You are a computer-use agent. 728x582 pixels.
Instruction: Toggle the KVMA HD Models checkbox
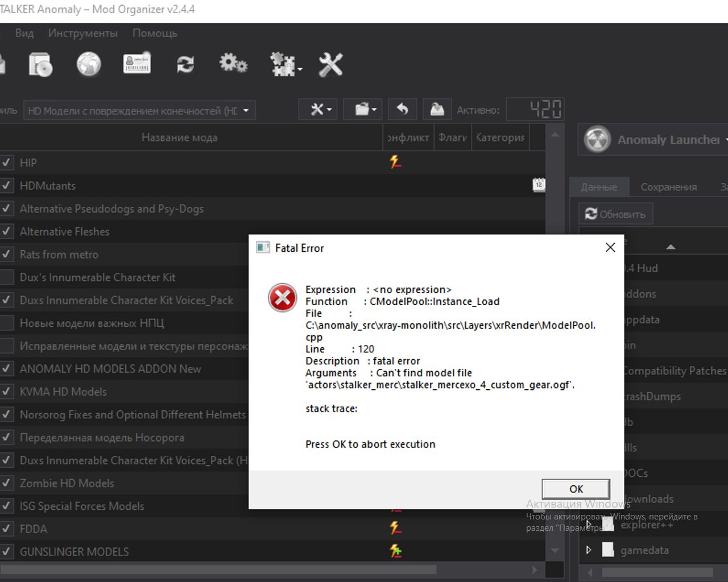pos(7,392)
